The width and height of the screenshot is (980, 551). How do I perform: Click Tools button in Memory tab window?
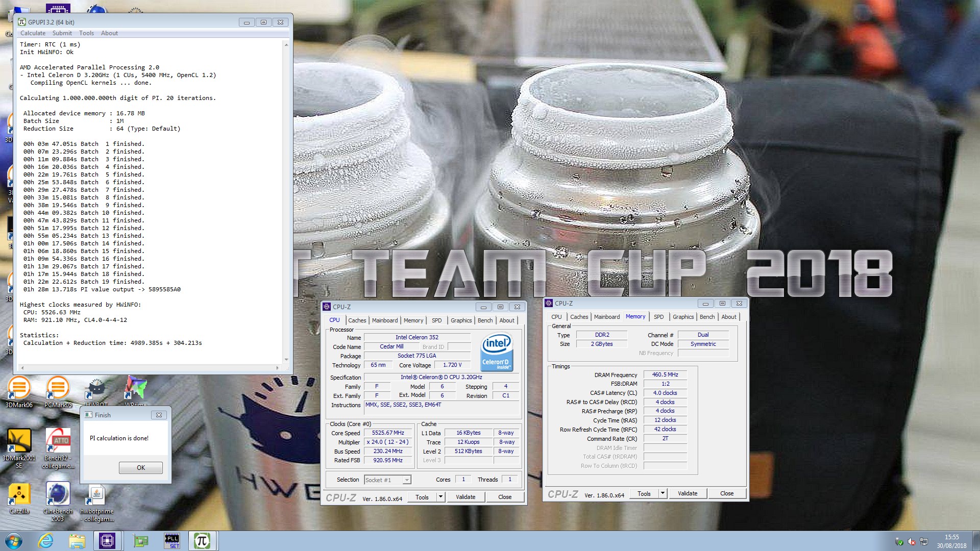tap(644, 493)
